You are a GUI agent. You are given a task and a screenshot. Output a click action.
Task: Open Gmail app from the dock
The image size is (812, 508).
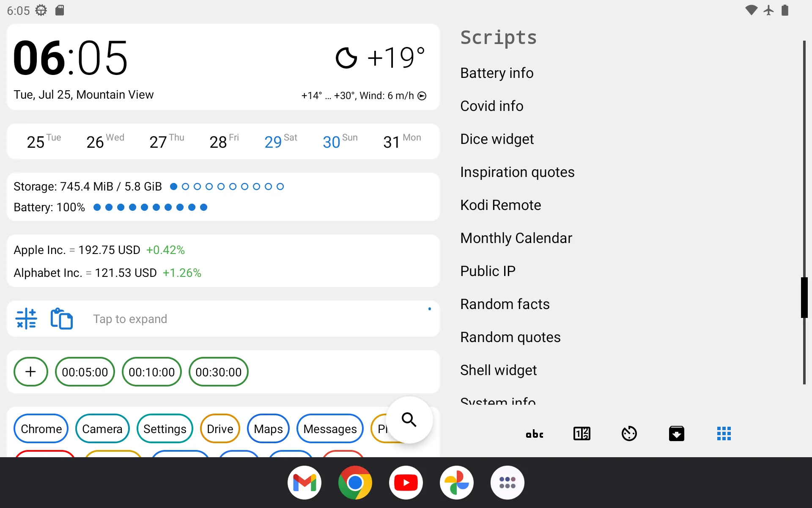[304, 482]
